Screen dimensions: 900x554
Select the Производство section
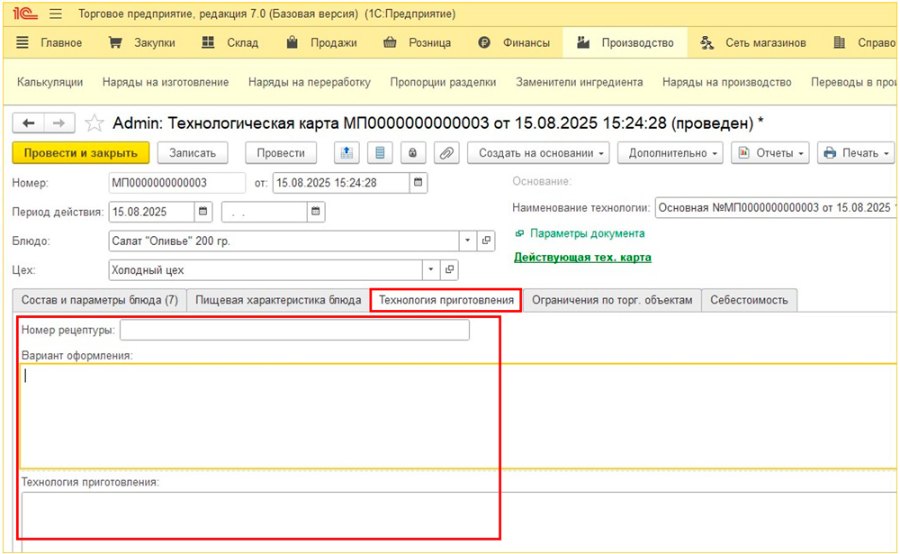[625, 43]
